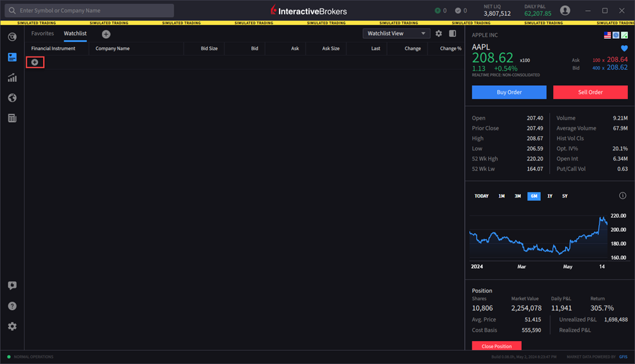Screen dimensions: 635x364
Task: Click the Unrealized P&L value 1,698,488
Action: click(615, 320)
